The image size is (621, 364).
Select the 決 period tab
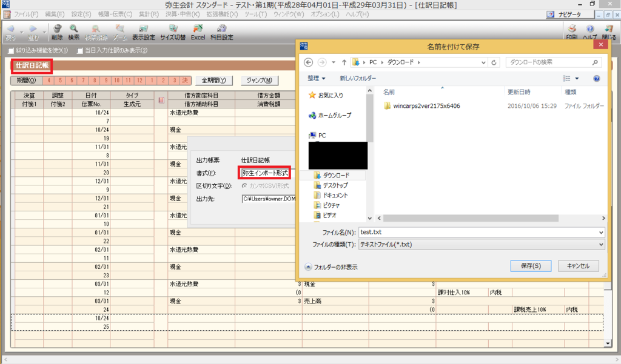click(185, 81)
